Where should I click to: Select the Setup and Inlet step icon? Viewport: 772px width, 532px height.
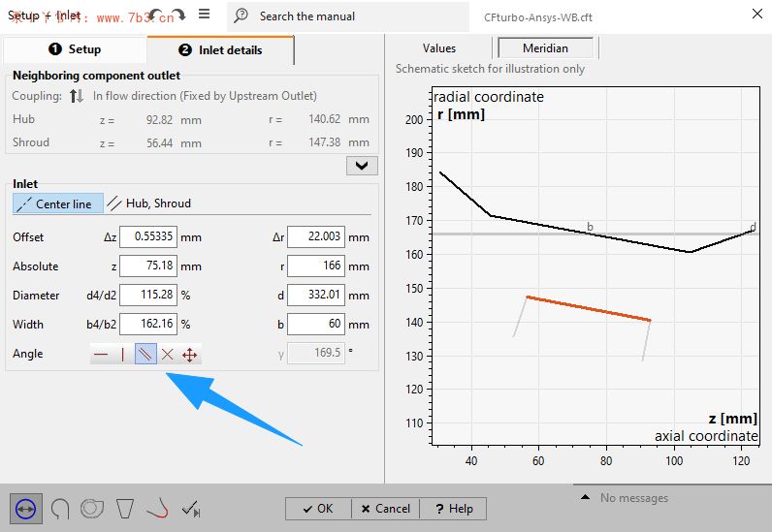pyautogui.click(x=25, y=509)
